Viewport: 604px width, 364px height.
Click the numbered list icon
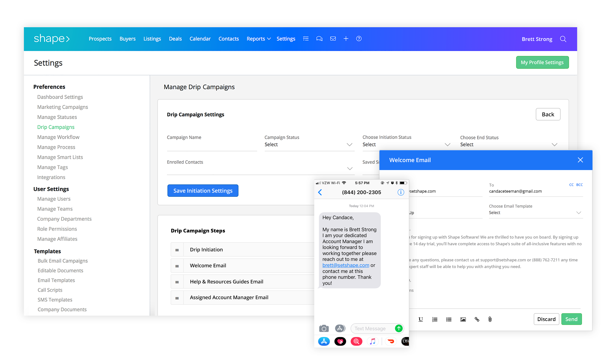435,319
